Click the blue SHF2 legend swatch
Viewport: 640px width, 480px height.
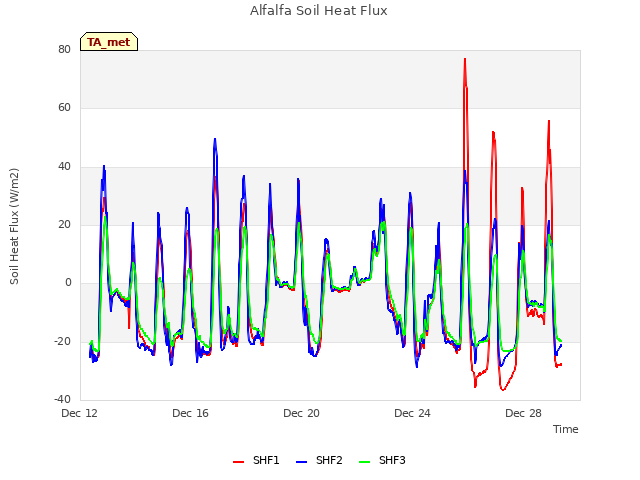tap(301, 462)
